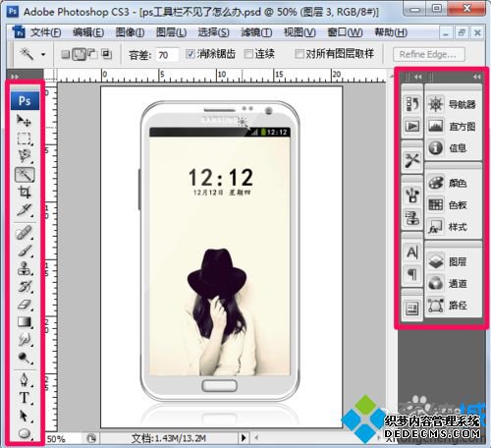Open status bar document info arrow menu
The image size is (491, 448).
[244, 438]
